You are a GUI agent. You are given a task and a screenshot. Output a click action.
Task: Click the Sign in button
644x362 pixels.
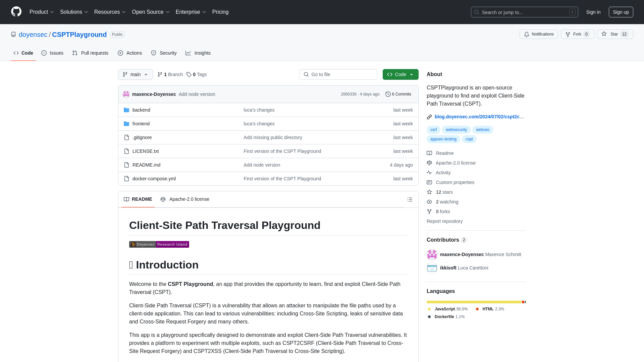pos(593,12)
